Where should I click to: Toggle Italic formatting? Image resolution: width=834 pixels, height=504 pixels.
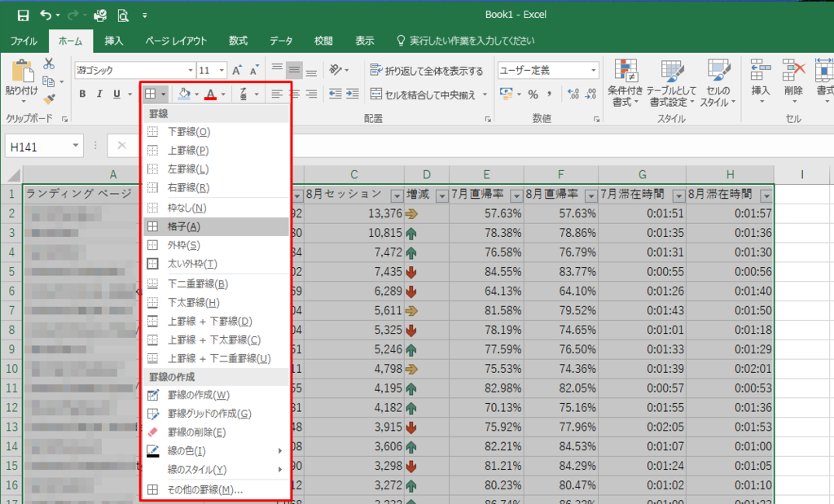(x=99, y=94)
